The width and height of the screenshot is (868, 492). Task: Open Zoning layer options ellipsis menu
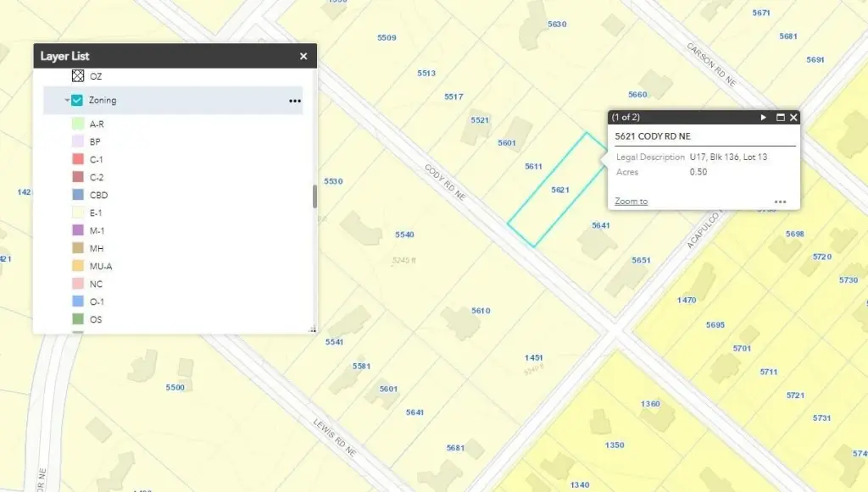pos(294,100)
